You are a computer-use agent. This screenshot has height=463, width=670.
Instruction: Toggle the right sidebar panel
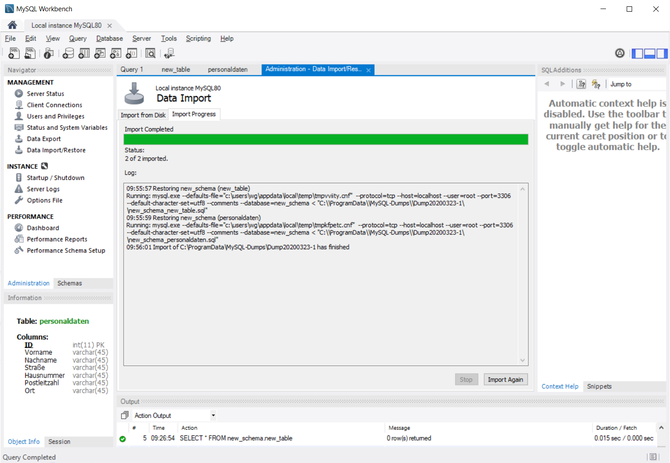click(x=662, y=53)
